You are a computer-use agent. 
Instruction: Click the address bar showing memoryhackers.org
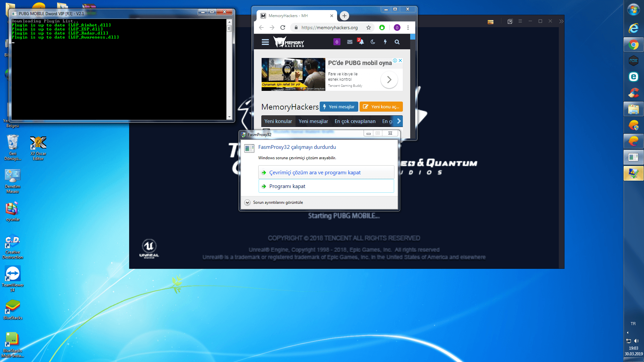(329, 27)
